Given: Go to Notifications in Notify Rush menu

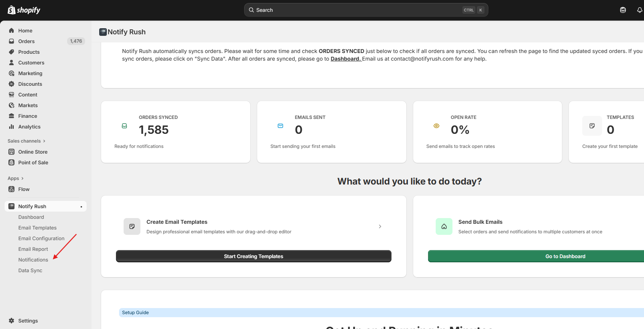Looking at the screenshot, I should tap(33, 260).
